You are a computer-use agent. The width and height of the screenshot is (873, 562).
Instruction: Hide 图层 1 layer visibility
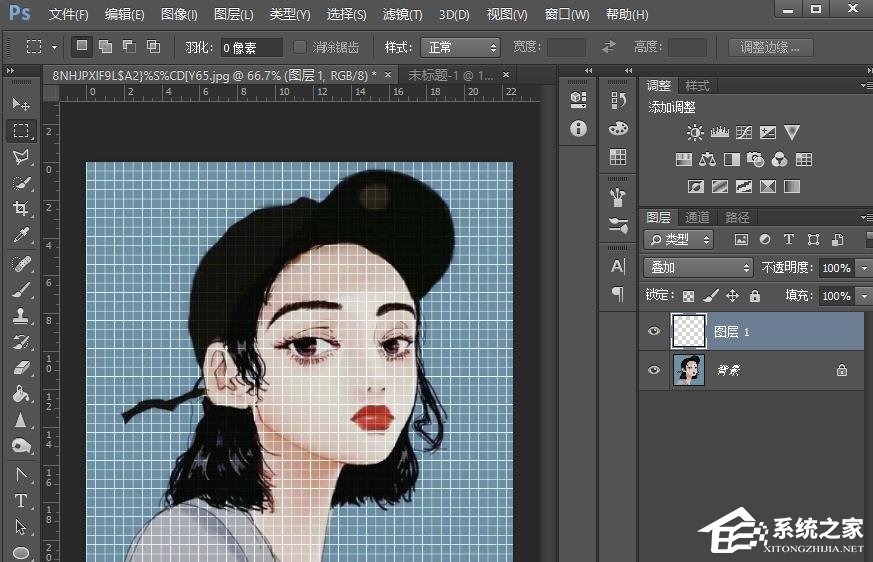tap(654, 331)
